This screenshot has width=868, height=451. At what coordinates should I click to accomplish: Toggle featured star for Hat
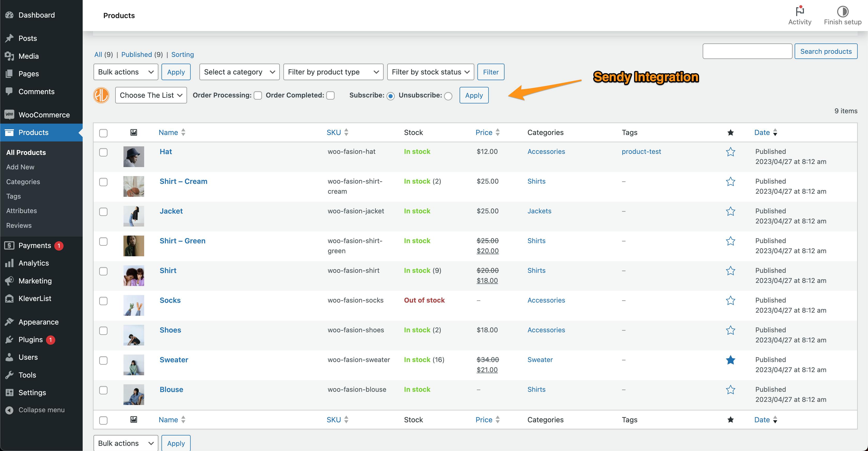730,152
